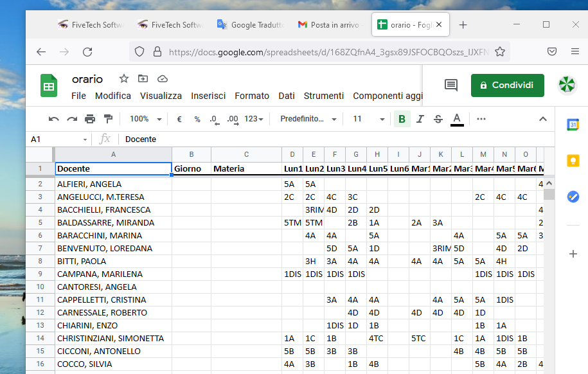This screenshot has width=588, height=374.
Task: Select the paint format roller tool
Action: click(108, 120)
